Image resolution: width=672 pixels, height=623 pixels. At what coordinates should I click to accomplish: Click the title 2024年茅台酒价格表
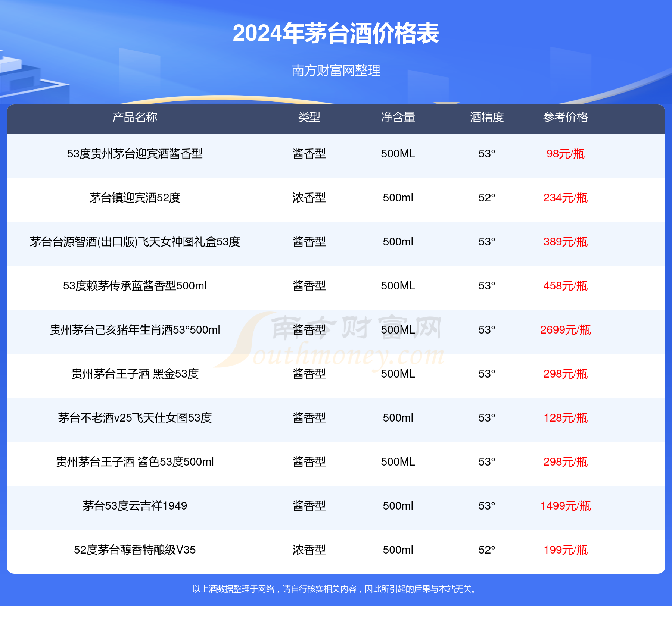pos(336,33)
